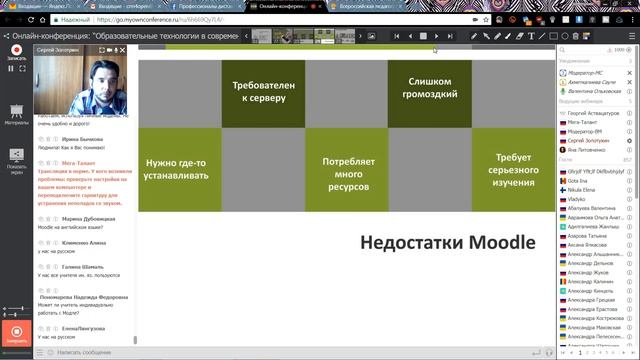Select the highlighted fourth slide thumbnail

(x=324, y=36)
